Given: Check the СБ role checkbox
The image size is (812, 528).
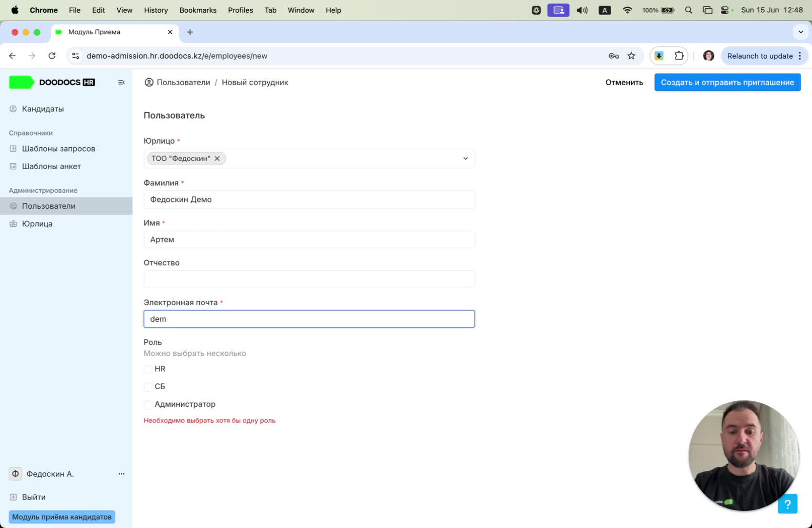Looking at the screenshot, I should click(x=148, y=387).
